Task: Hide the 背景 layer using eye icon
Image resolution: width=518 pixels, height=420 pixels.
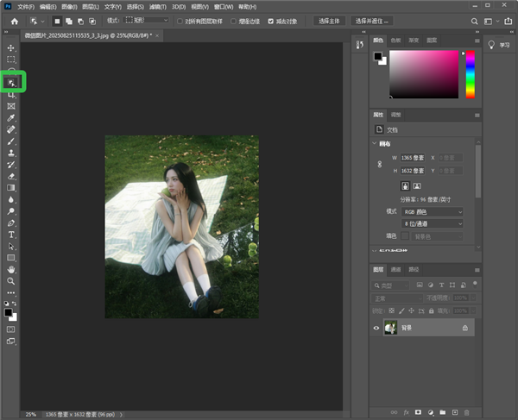Action: click(376, 328)
